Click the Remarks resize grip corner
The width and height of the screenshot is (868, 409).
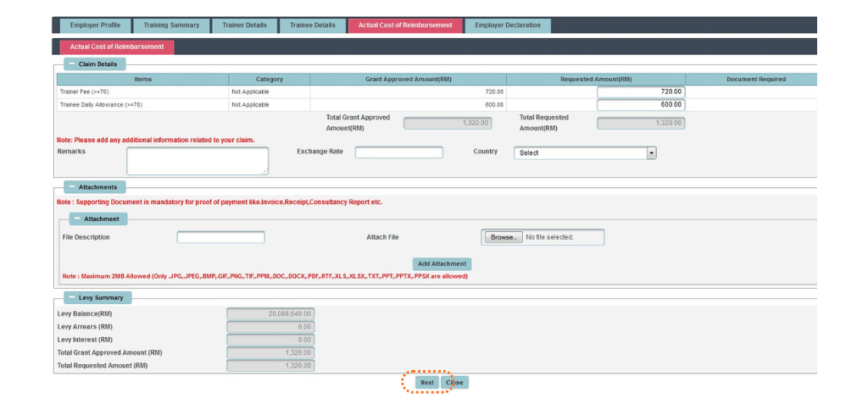pyautogui.click(x=265, y=172)
